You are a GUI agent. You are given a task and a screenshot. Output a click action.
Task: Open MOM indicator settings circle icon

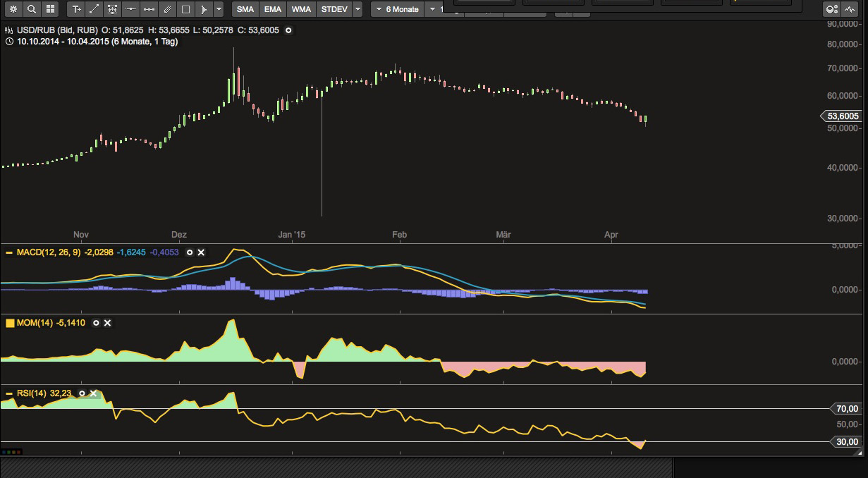coord(96,323)
